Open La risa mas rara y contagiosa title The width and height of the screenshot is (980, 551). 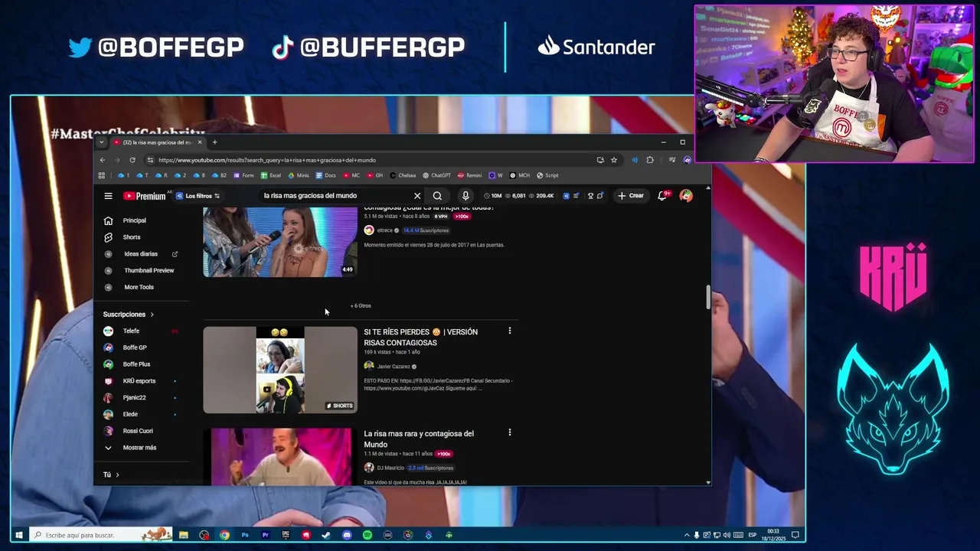(x=419, y=439)
